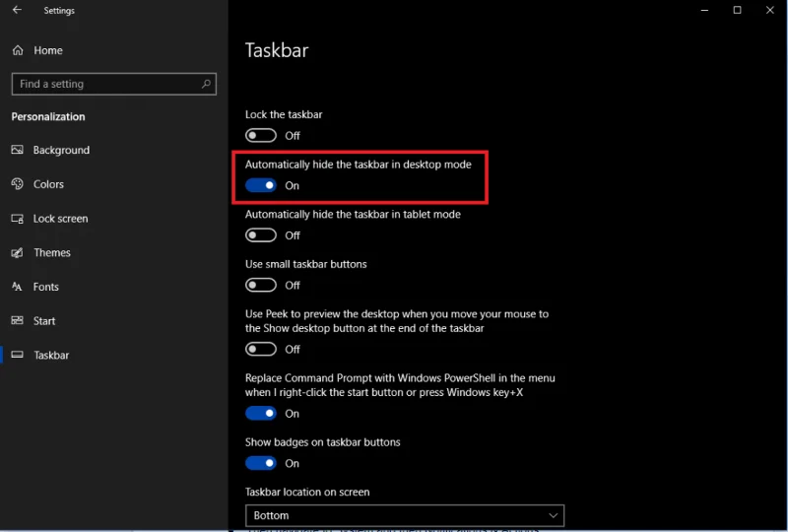Minimize the Settings window

704,10
